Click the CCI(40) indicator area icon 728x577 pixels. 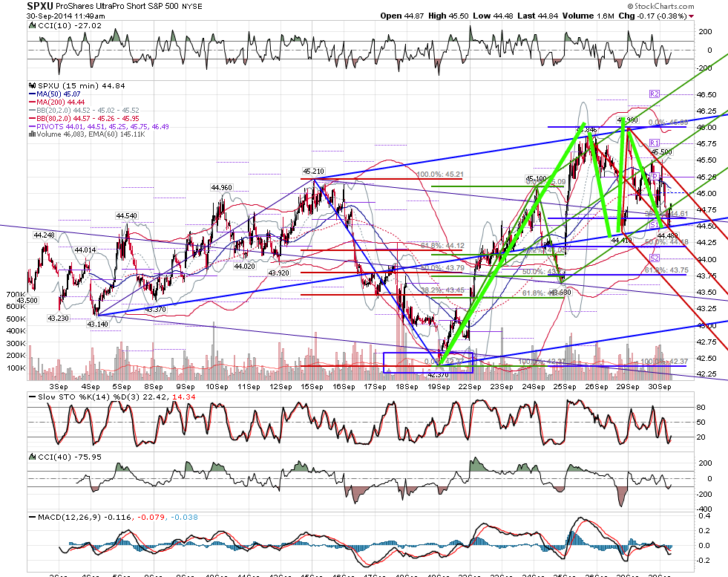click(32, 457)
